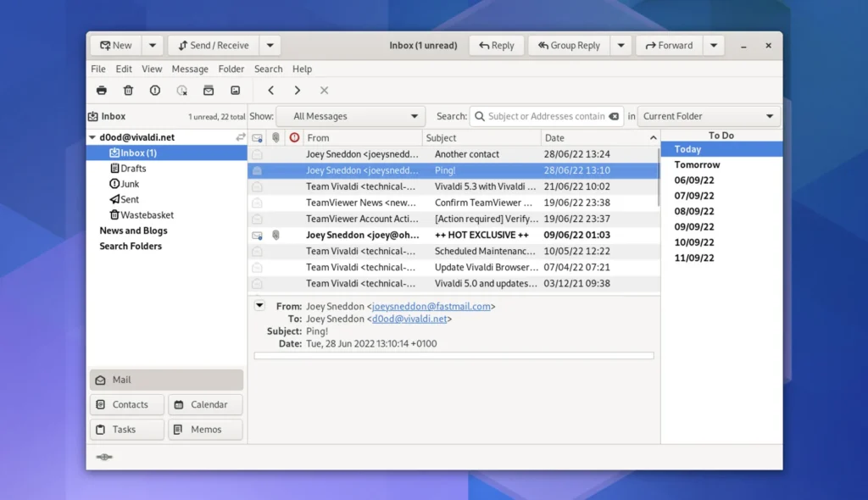This screenshot has width=868, height=500.
Task: Open the Tasks view
Action: coord(126,430)
